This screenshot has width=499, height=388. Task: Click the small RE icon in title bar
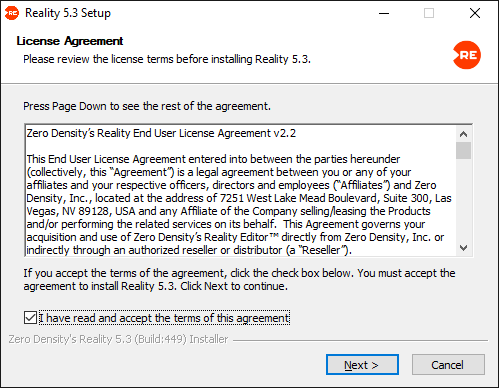(x=12, y=13)
